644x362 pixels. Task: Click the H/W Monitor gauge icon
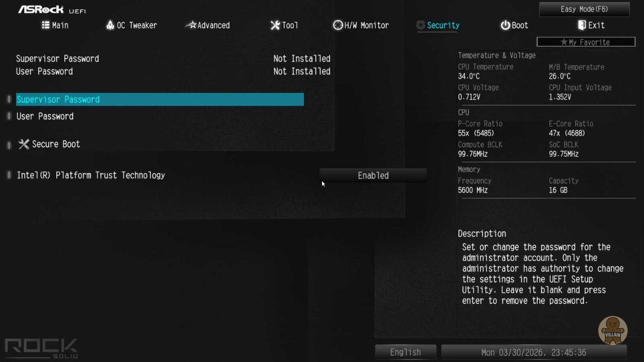coord(338,25)
